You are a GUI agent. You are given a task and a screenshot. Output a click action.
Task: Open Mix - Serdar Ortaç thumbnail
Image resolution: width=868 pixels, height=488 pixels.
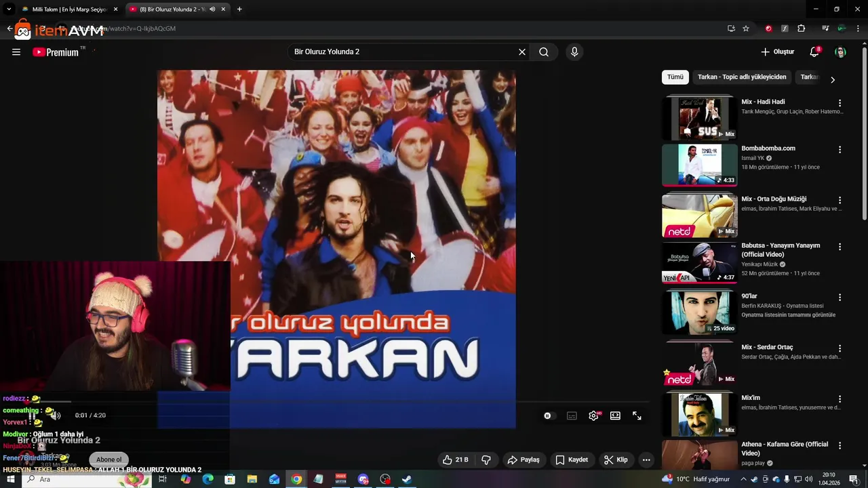(699, 364)
